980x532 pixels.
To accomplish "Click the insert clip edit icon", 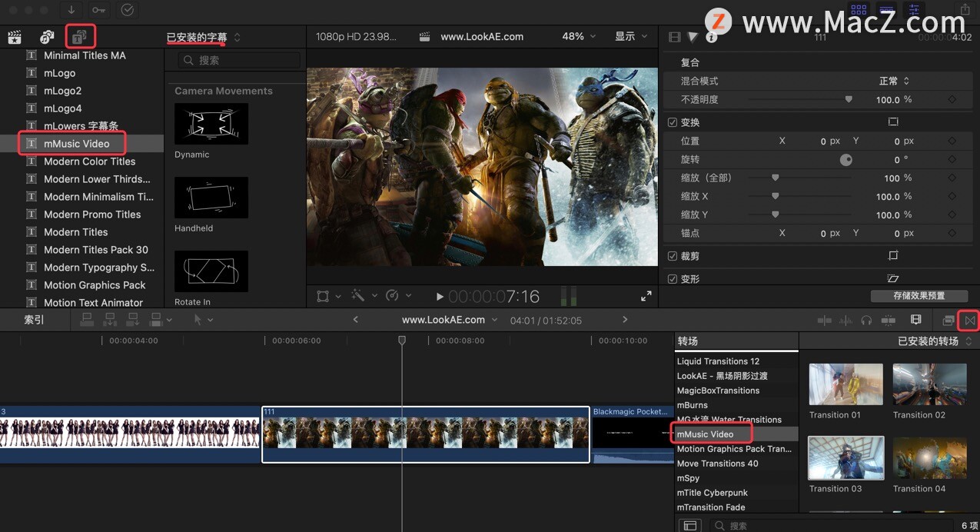I will click(110, 320).
